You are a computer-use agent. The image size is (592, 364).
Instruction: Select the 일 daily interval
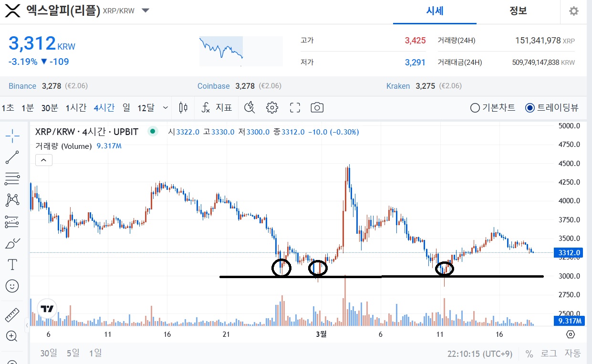[126, 108]
